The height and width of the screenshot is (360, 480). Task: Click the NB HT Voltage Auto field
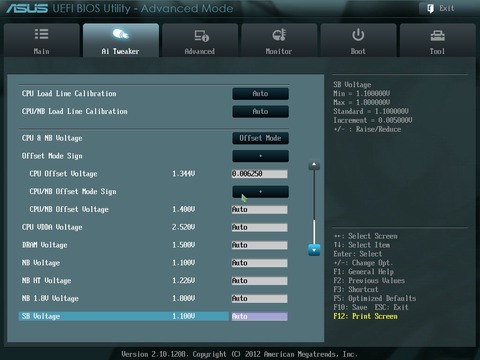(260, 281)
